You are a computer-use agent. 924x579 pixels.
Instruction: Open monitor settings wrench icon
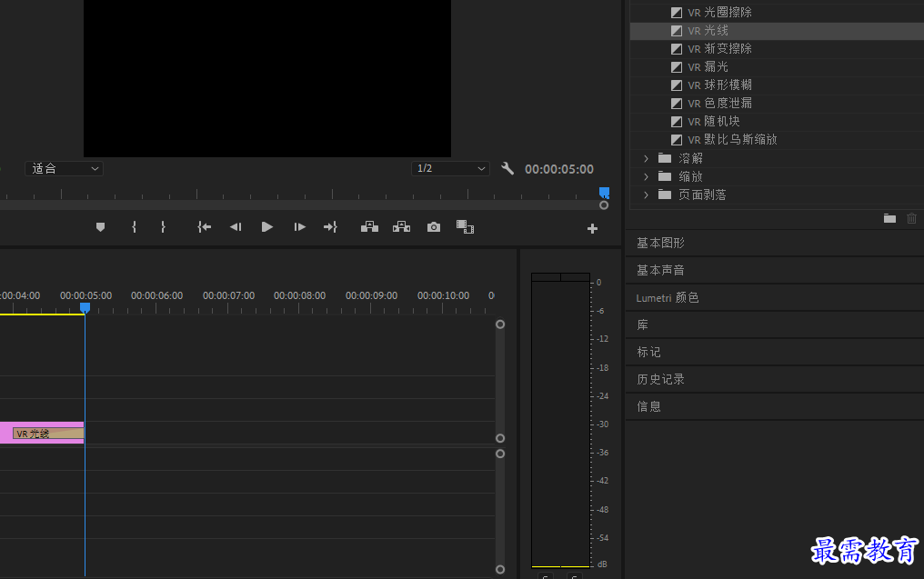point(507,168)
